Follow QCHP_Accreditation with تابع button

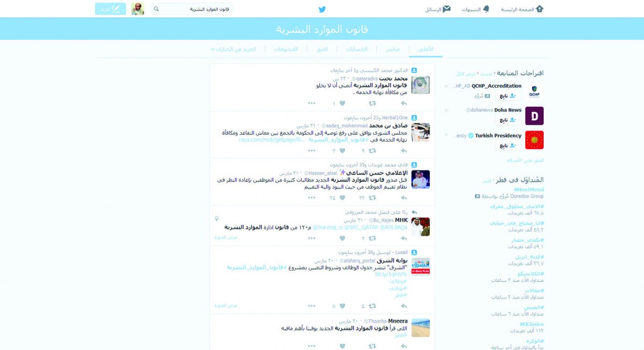508,96
